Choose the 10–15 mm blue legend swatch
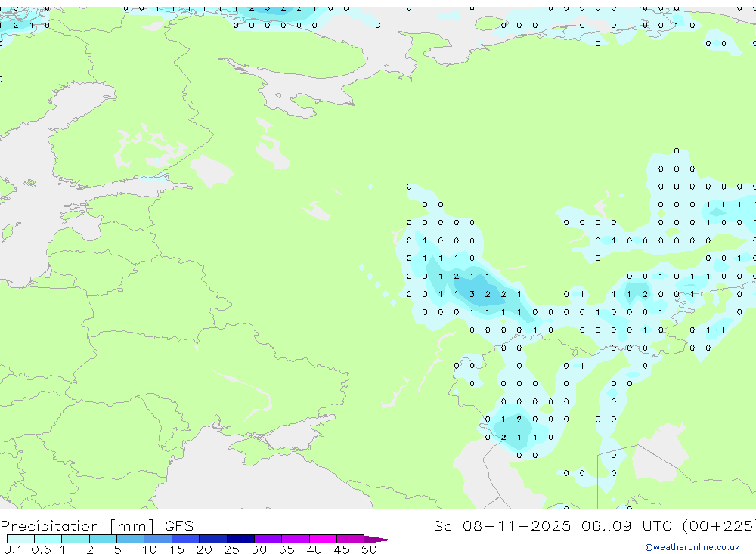Image resolution: width=756 pixels, height=554 pixels. [x=158, y=539]
